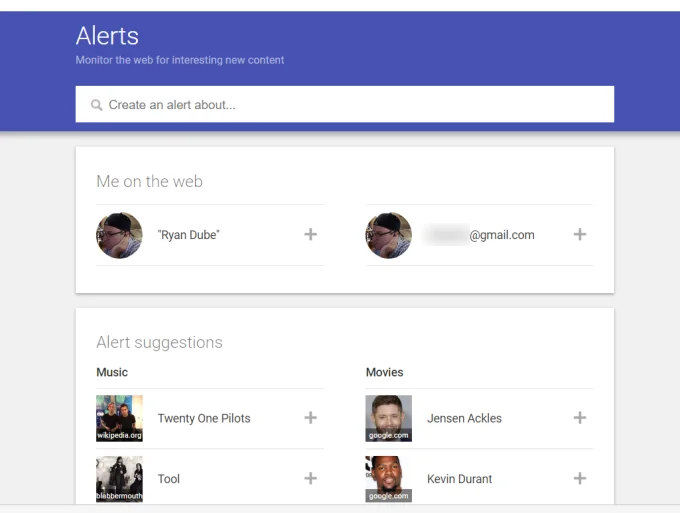Add Twenty One Pilots alert plus icon
The width and height of the screenshot is (680, 513).
tap(310, 418)
